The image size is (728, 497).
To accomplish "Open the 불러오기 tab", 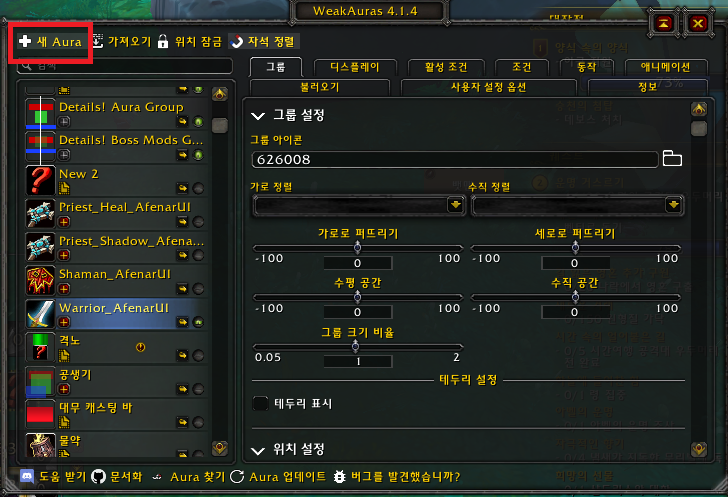I will (319, 87).
